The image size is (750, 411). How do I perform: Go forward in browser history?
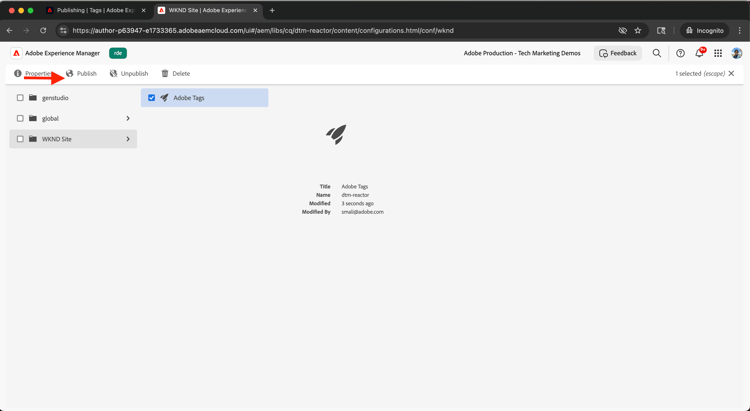(26, 30)
